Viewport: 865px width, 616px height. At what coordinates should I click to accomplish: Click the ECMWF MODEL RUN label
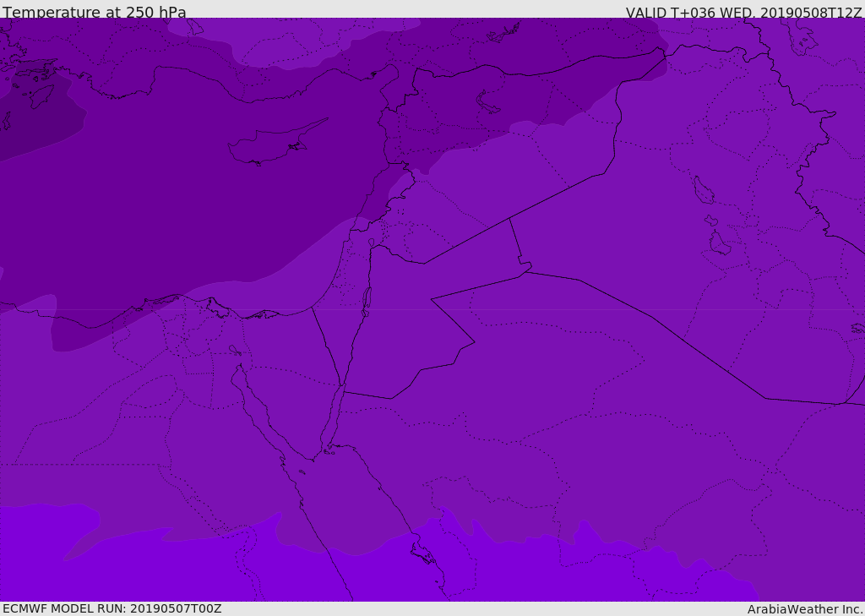(112, 608)
